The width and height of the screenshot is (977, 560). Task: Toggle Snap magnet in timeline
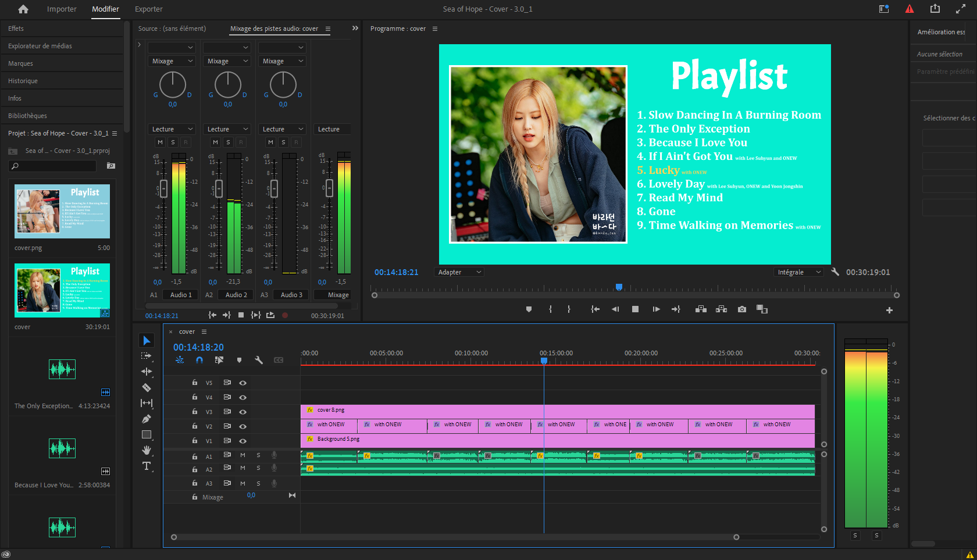click(x=199, y=361)
